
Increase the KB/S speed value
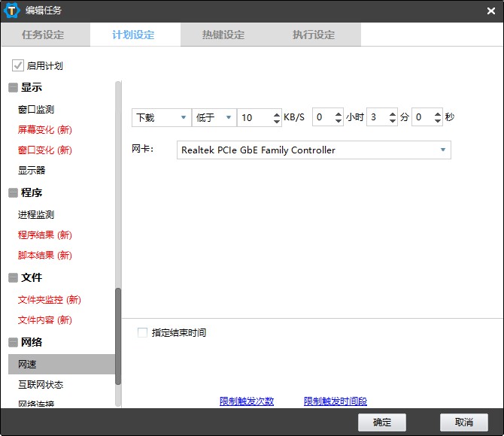point(277,114)
